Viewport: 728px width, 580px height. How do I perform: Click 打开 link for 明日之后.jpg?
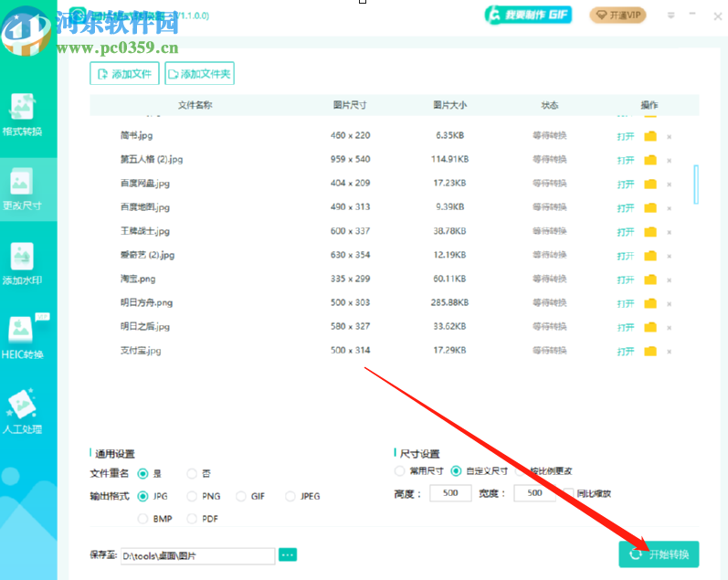coord(626,327)
